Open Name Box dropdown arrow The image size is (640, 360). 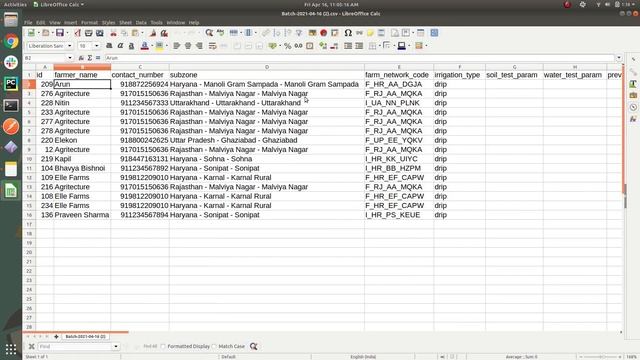click(70, 58)
